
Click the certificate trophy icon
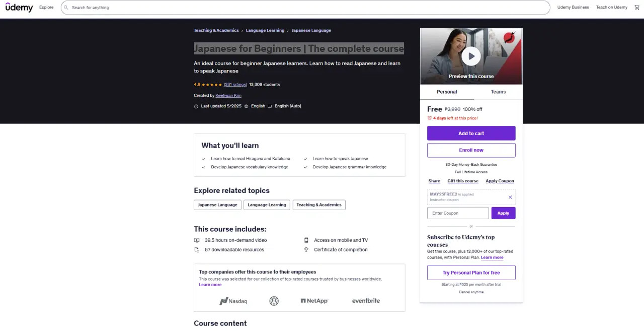coord(306,249)
